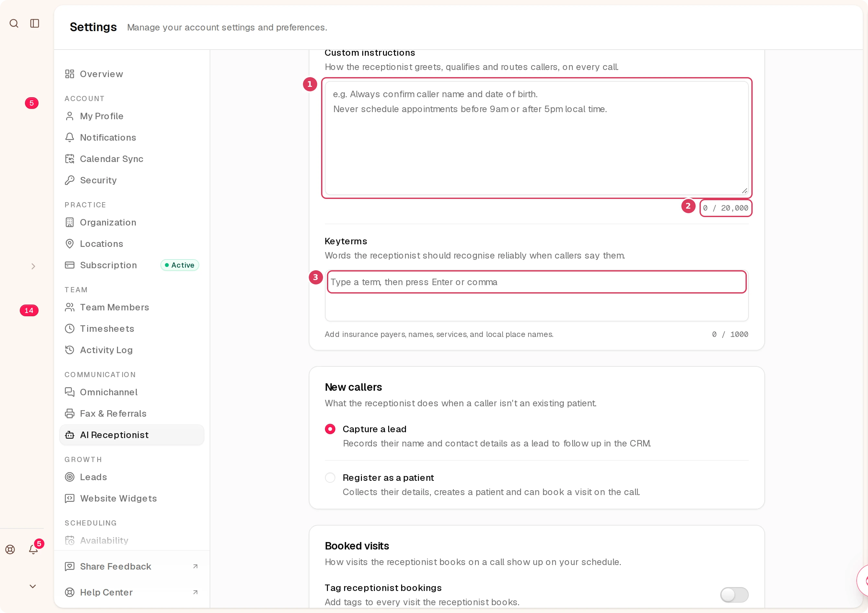
Task: Open the Timesheets page
Action: click(132, 329)
